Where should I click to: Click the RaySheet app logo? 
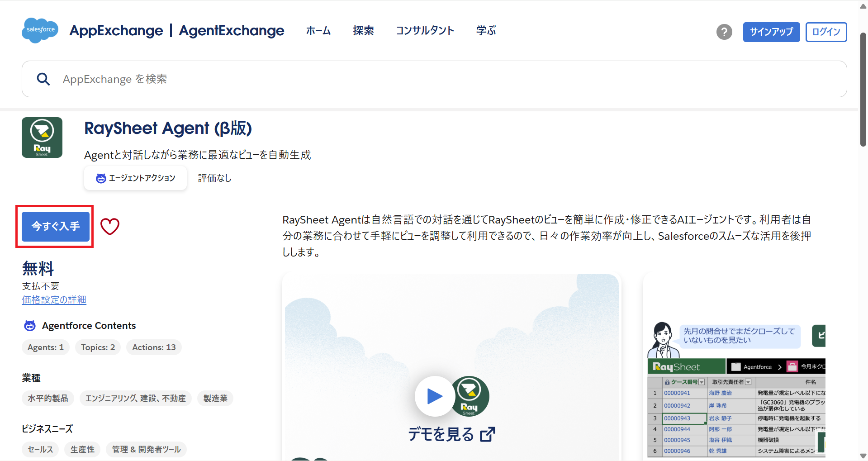[42, 138]
